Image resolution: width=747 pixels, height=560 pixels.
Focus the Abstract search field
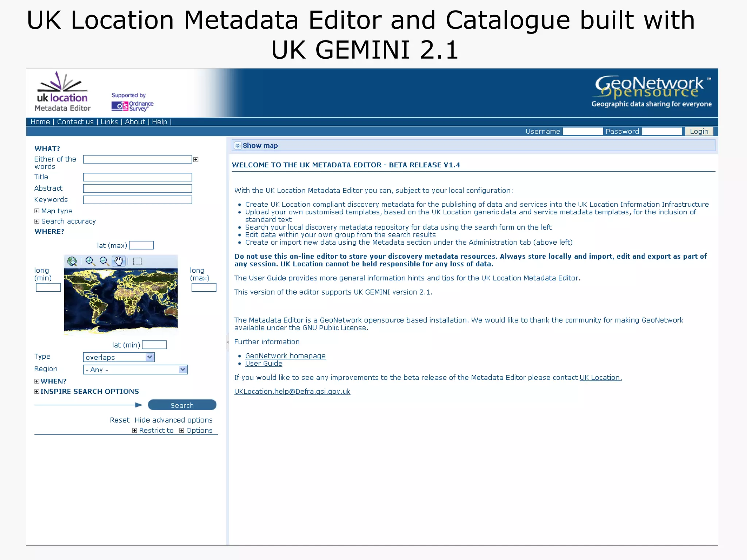pos(138,188)
